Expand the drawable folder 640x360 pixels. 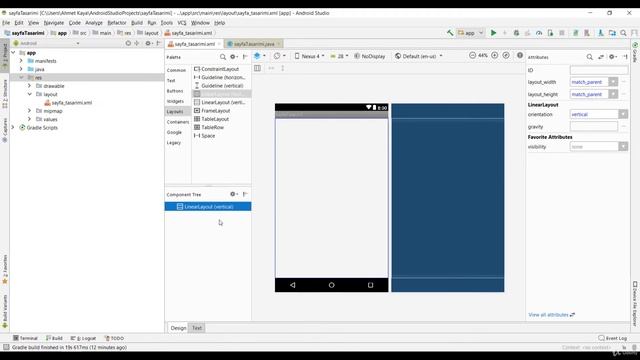29,86
